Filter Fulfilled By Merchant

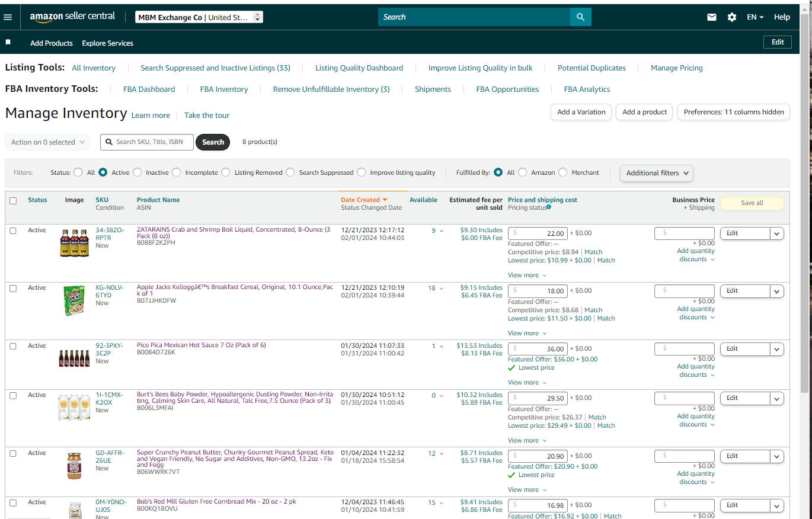pos(563,172)
